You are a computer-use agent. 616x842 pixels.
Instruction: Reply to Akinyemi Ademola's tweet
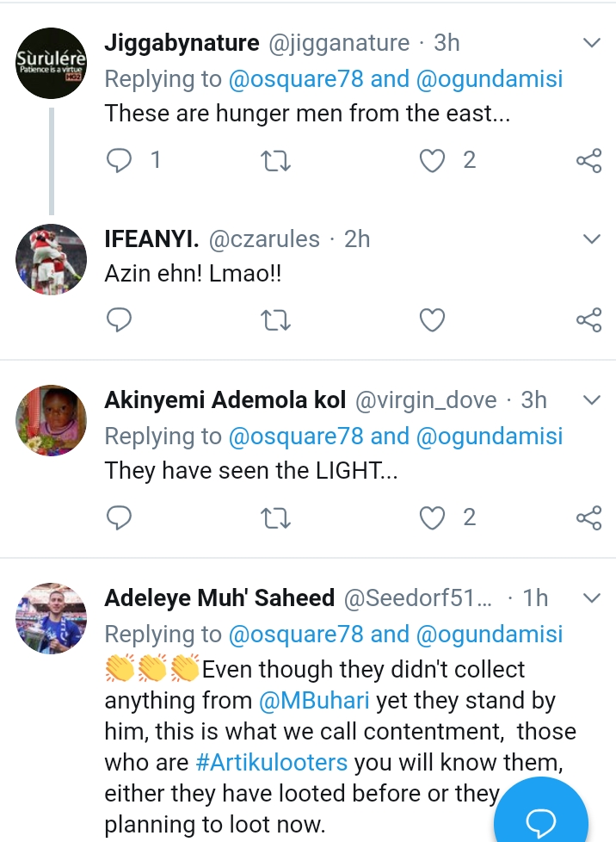(120, 517)
